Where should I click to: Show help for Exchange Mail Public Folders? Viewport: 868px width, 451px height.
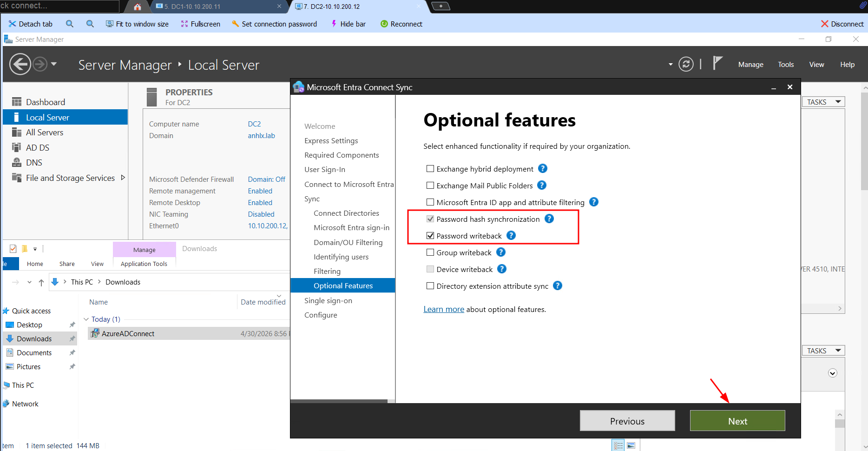(x=542, y=185)
